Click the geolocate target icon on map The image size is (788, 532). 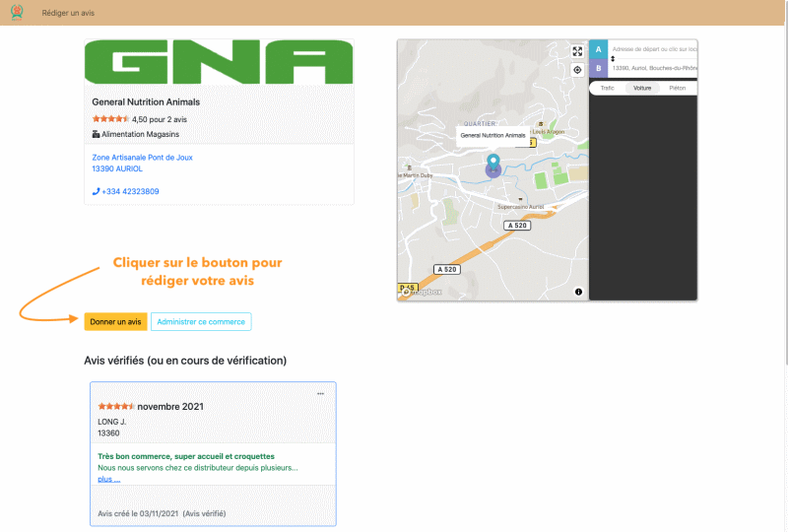click(577, 70)
